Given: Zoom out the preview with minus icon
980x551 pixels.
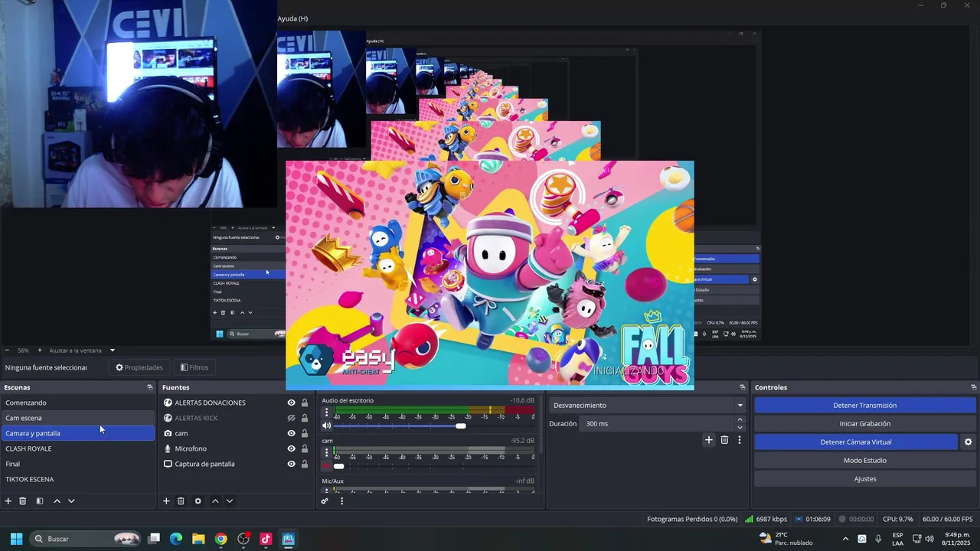Looking at the screenshot, I should point(7,350).
